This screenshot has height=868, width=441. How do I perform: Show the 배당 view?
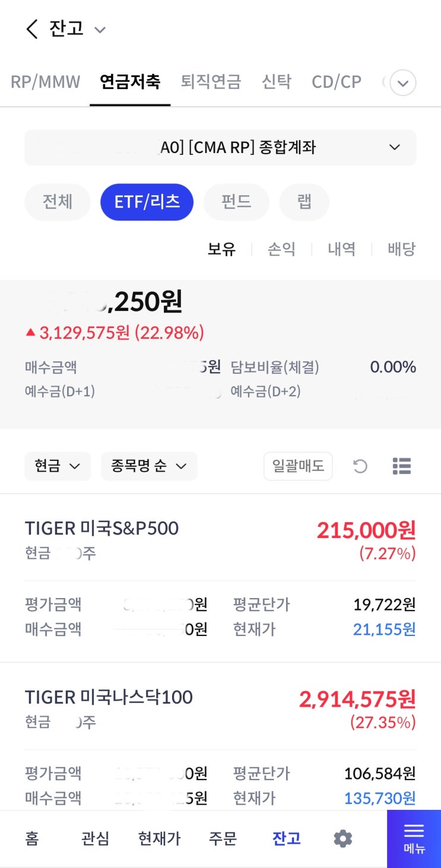tap(401, 249)
